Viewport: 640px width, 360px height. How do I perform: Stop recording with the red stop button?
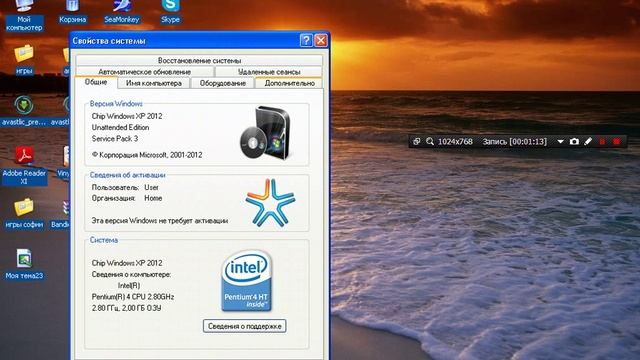[616, 142]
